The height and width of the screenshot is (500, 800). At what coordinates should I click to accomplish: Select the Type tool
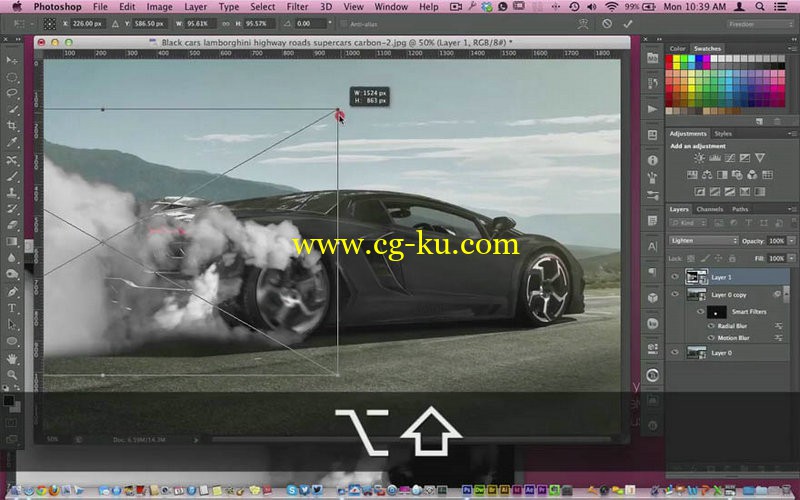(x=11, y=308)
